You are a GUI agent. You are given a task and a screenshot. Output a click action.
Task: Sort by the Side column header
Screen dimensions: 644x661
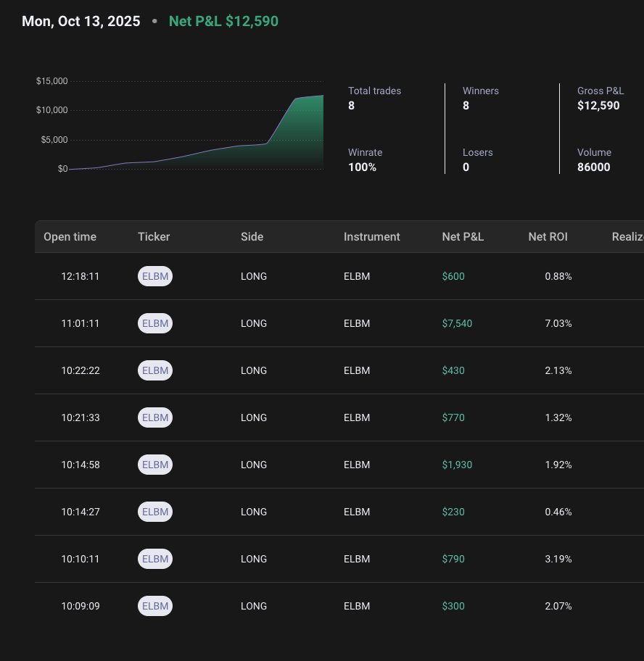click(x=252, y=237)
